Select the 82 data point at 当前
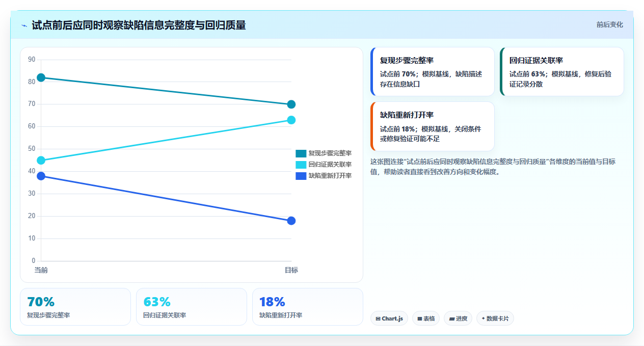This screenshot has height=346, width=644. pyautogui.click(x=41, y=77)
